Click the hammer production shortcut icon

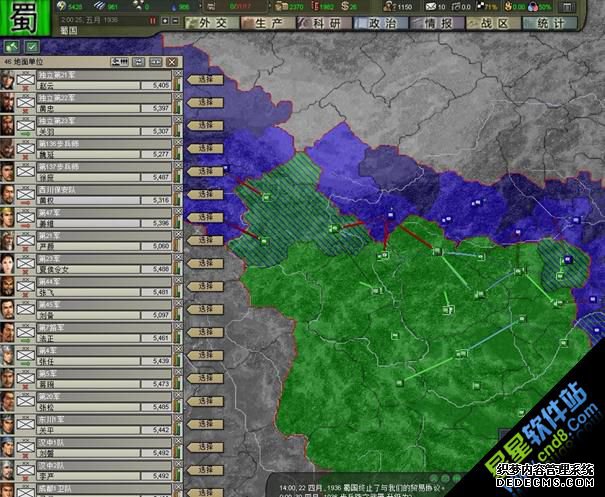pos(12,47)
